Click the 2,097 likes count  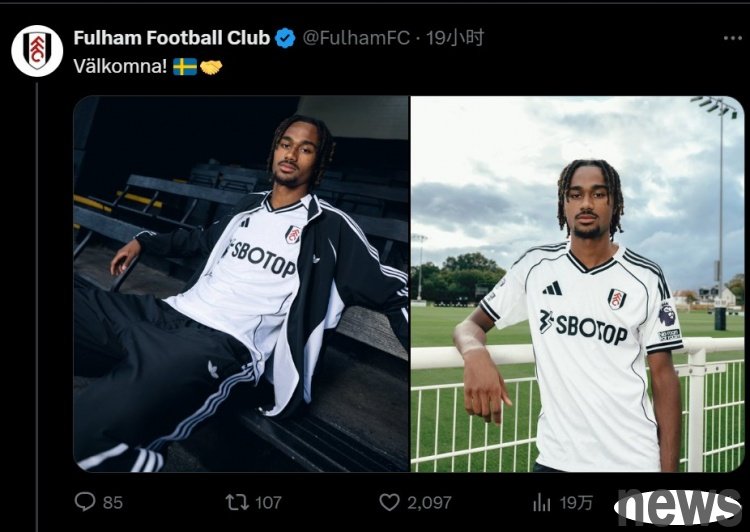point(429,502)
